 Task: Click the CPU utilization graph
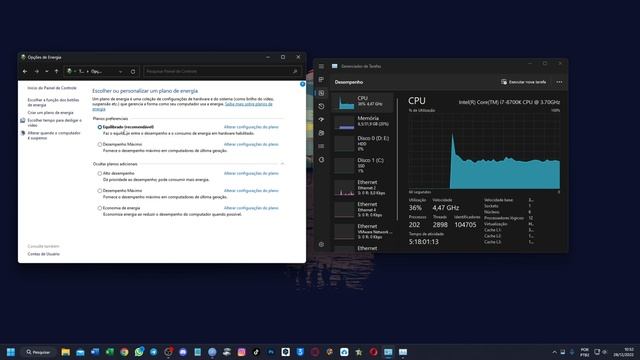point(484,151)
